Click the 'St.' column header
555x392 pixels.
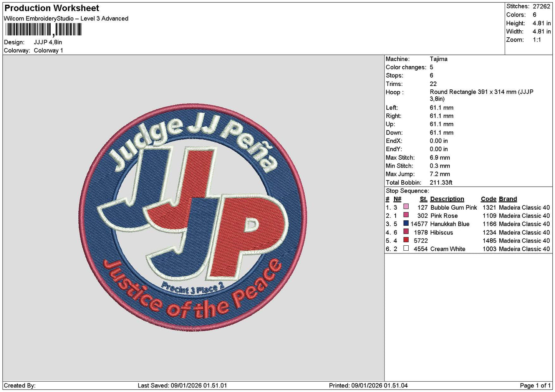424,199
